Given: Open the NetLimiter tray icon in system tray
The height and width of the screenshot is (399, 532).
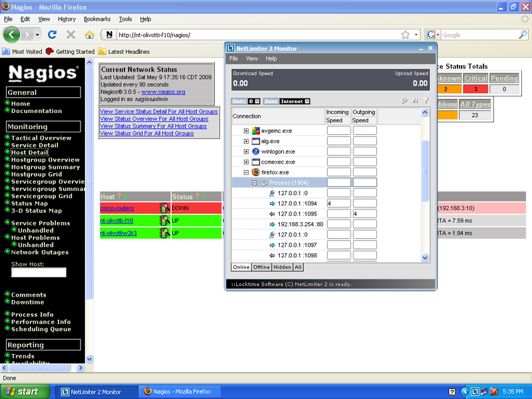Looking at the screenshot, I should [x=475, y=392].
